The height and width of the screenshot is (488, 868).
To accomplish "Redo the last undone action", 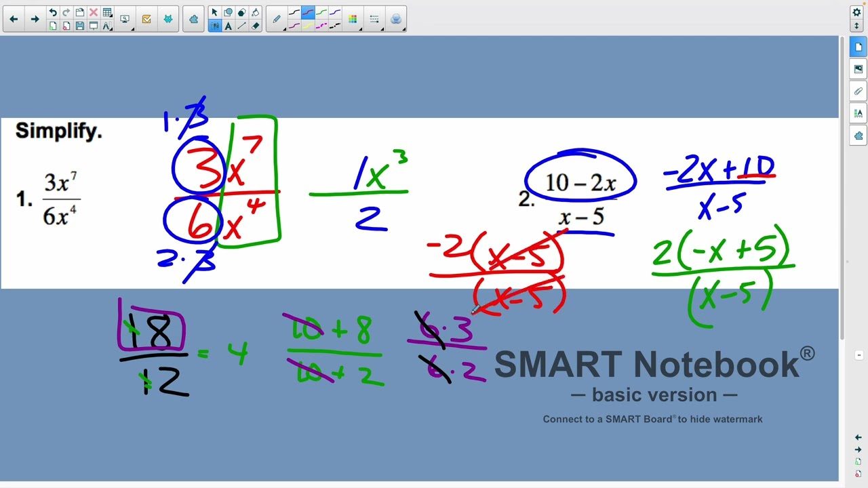I will (x=66, y=12).
